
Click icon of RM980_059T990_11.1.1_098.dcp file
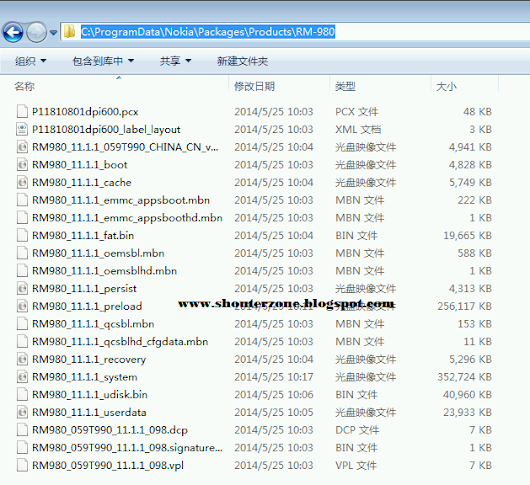click(22, 430)
